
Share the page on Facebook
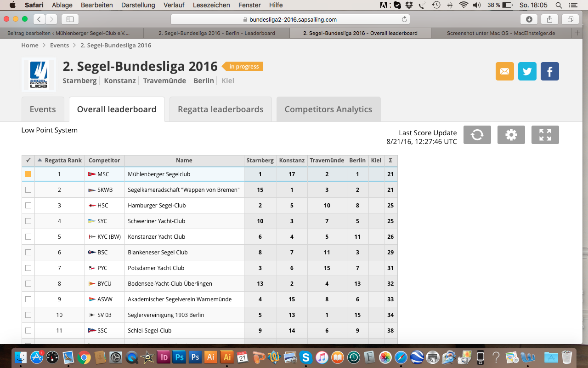point(549,71)
